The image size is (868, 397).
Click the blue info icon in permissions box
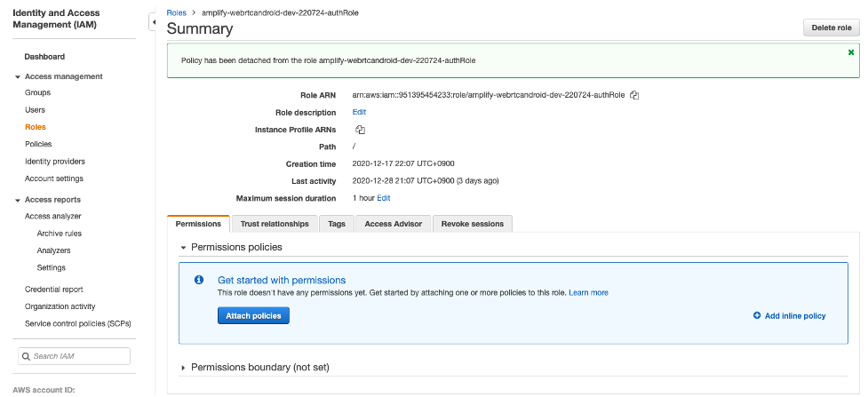[199, 280]
